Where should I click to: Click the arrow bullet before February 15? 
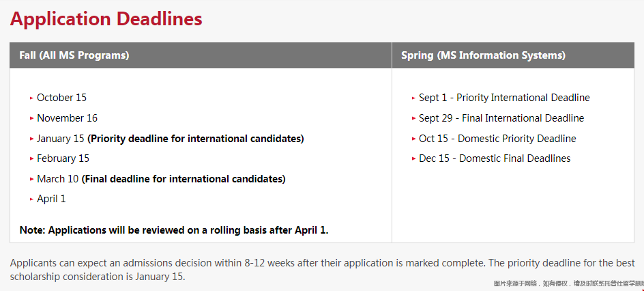click(x=31, y=158)
